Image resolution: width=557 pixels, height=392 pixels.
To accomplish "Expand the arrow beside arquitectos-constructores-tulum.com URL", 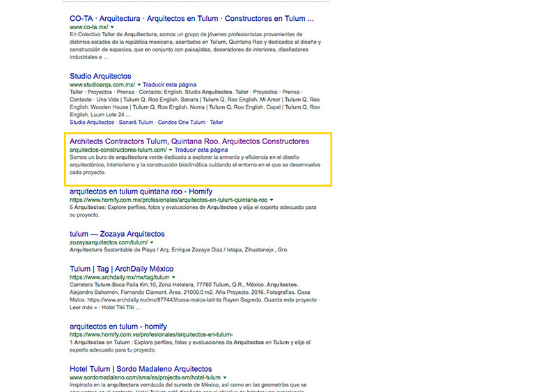I will point(171,150).
